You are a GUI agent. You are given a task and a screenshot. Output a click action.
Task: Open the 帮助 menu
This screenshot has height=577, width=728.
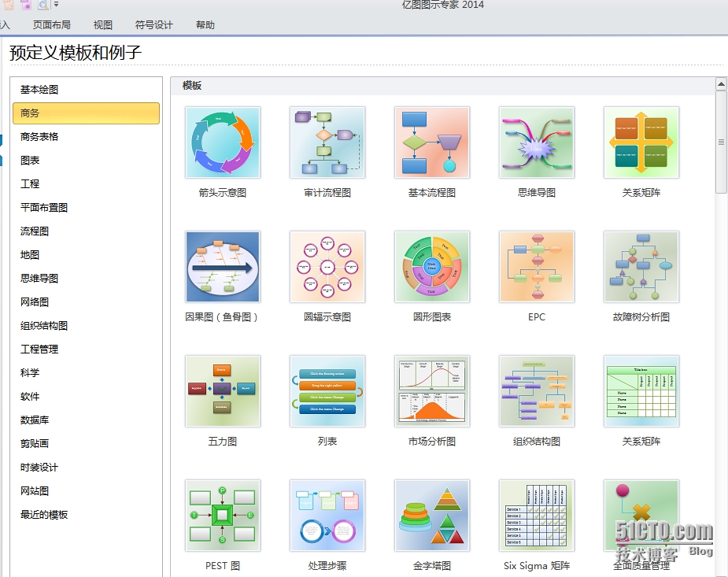click(205, 25)
